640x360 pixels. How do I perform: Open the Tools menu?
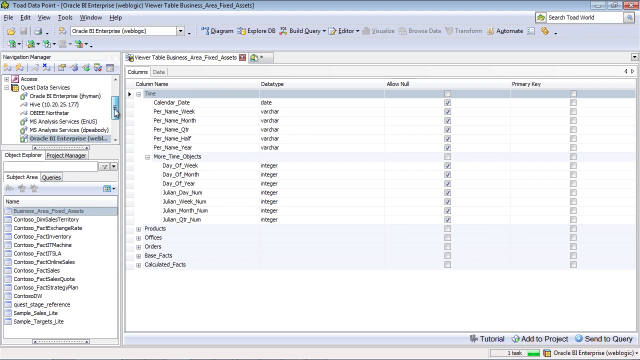coord(65,18)
